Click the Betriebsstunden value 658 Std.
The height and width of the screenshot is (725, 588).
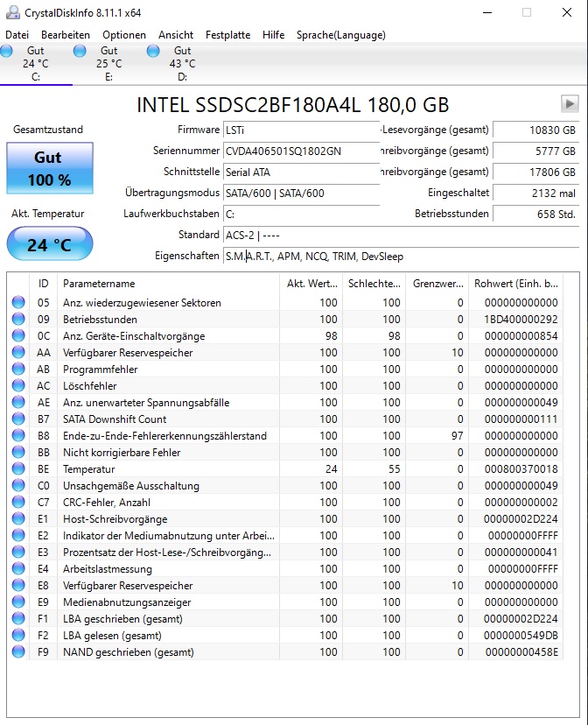(535, 214)
